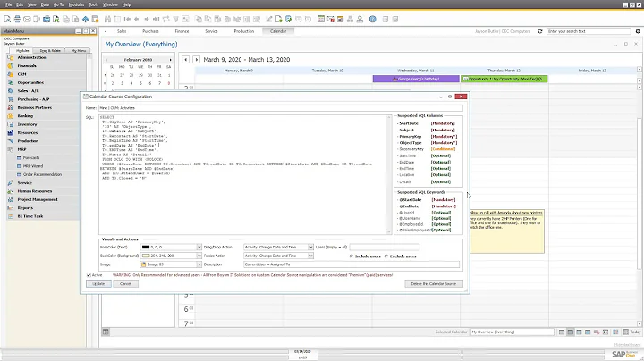Screen dimensions: 644x361
Task: Click the black ForeColor swatch
Action: pyautogui.click(x=146, y=247)
